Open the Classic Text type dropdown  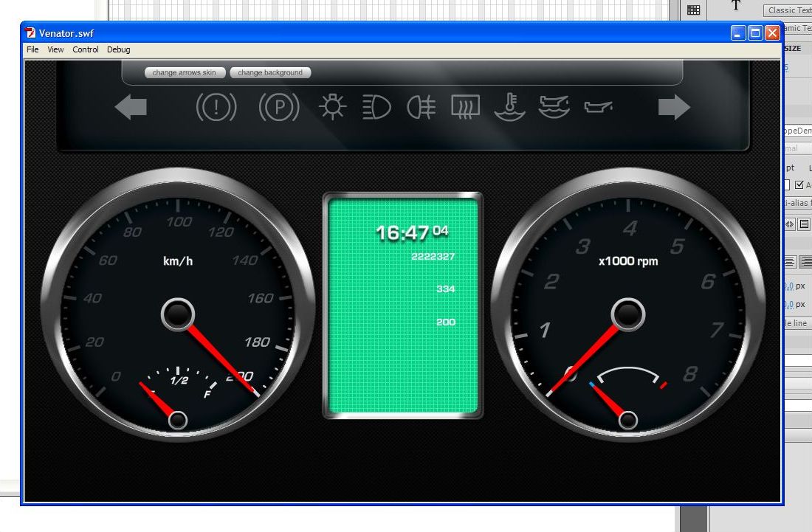coord(788,10)
